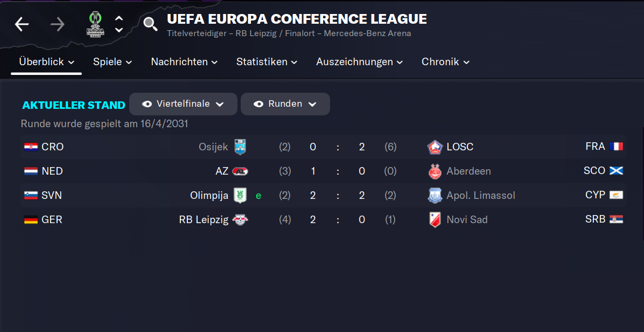The width and height of the screenshot is (644, 332).
Task: Click the LOSC club badge
Action: click(x=435, y=146)
